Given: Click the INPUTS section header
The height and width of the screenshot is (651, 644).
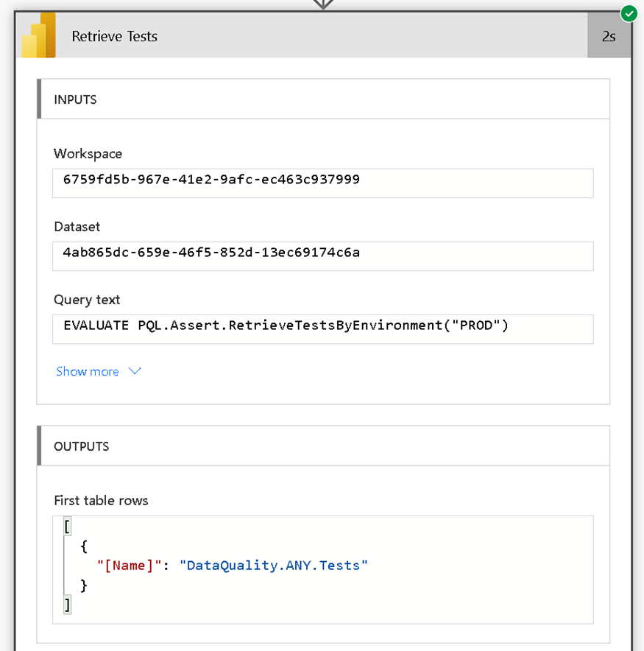Looking at the screenshot, I should click(x=324, y=99).
